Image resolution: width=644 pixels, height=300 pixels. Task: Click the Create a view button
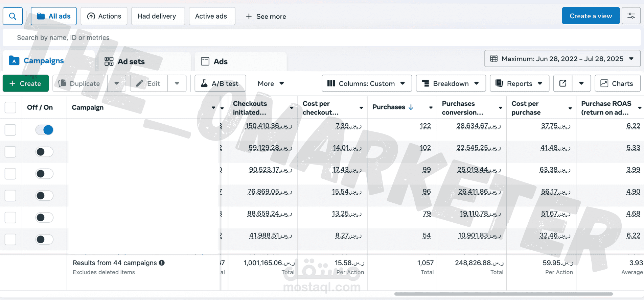pos(591,16)
